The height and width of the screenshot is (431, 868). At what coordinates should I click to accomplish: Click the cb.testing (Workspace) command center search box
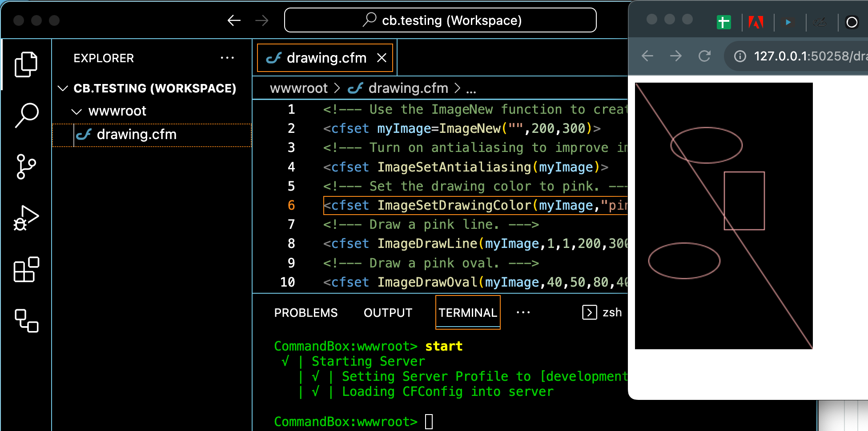point(440,20)
